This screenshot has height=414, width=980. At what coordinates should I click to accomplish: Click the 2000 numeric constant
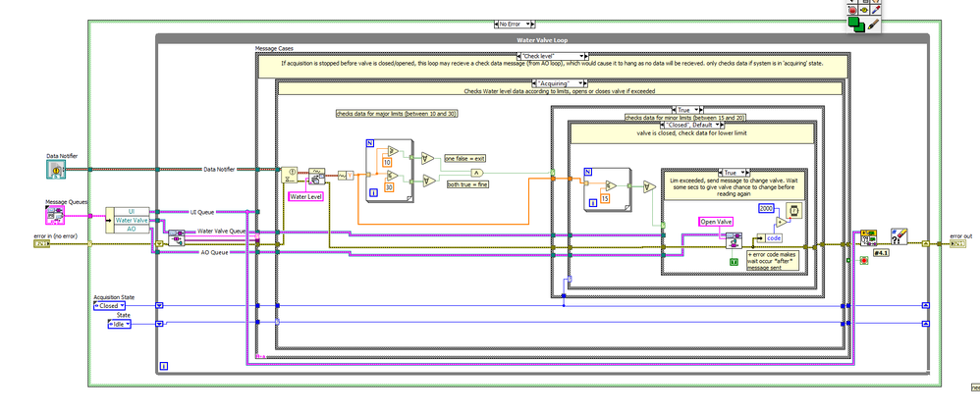766,208
